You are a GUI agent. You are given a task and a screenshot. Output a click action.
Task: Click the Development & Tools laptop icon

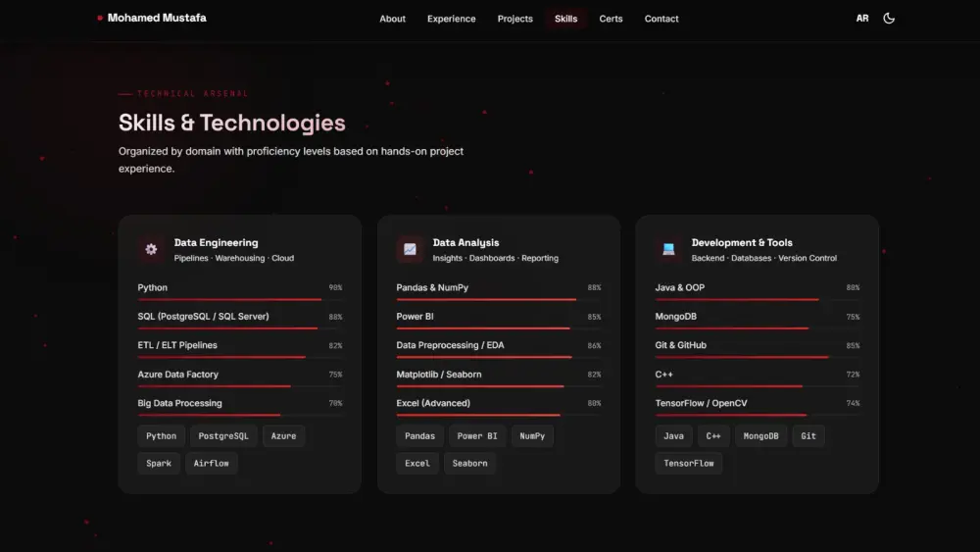click(668, 249)
